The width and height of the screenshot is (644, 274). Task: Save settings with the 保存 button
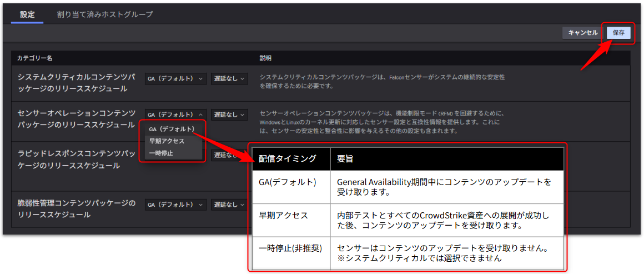(x=618, y=33)
